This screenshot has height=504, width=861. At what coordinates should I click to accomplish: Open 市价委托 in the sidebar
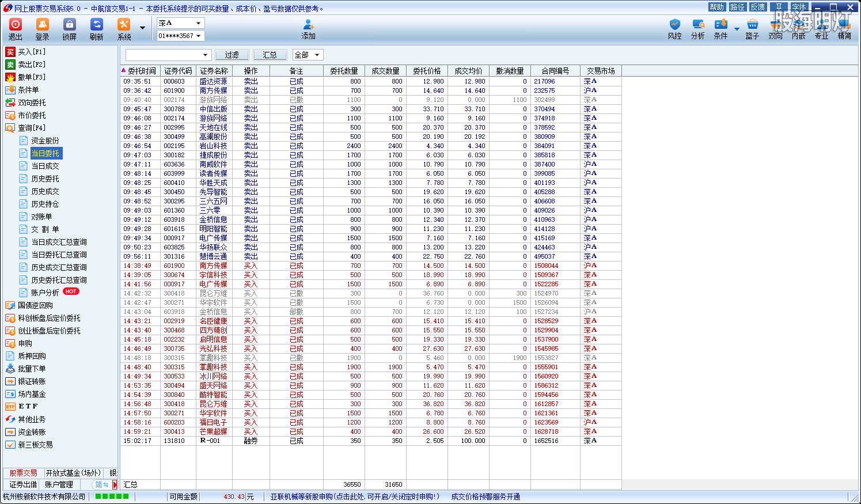tap(26, 115)
